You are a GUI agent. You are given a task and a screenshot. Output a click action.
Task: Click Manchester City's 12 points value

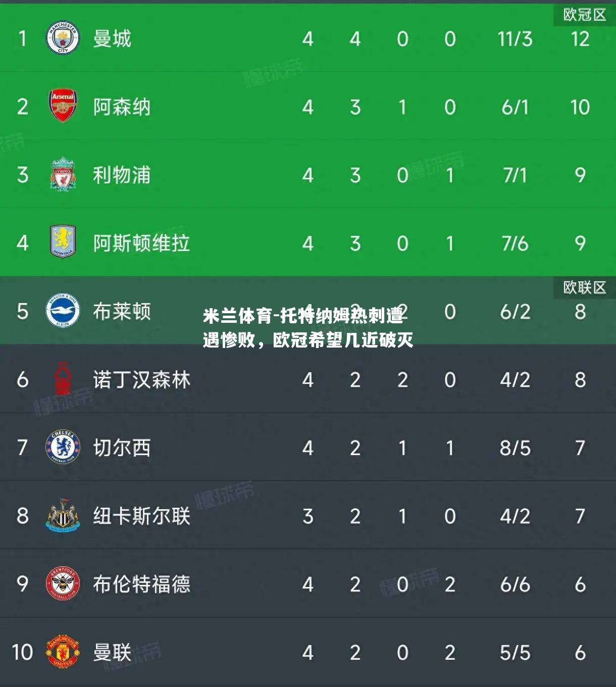pyautogui.click(x=580, y=39)
